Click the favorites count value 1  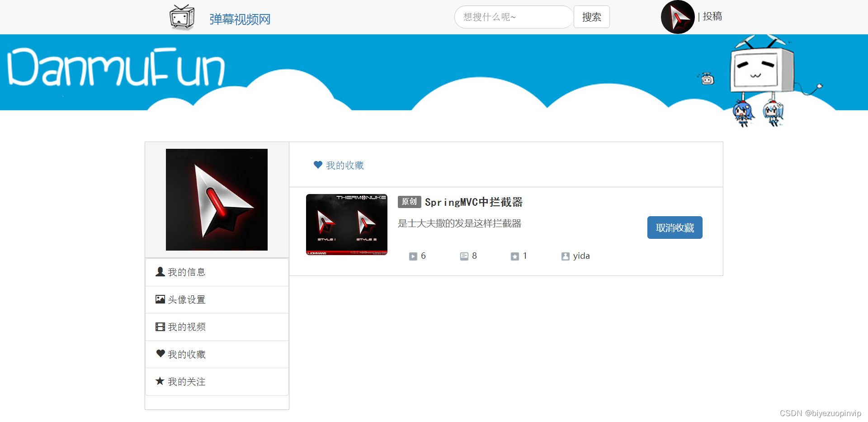tap(525, 256)
